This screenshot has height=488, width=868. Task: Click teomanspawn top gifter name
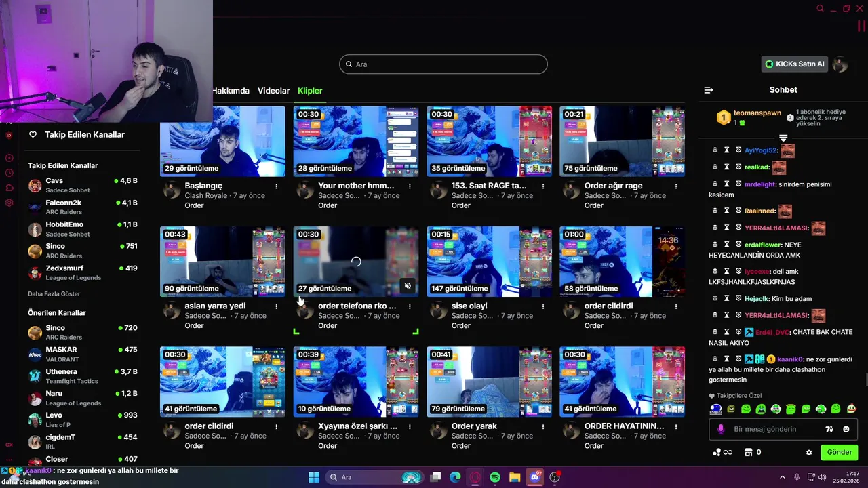757,113
